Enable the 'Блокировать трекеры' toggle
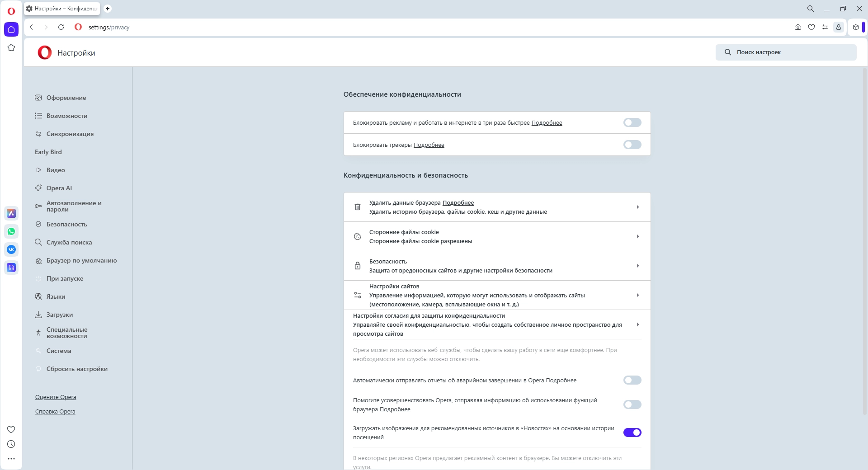 632,145
